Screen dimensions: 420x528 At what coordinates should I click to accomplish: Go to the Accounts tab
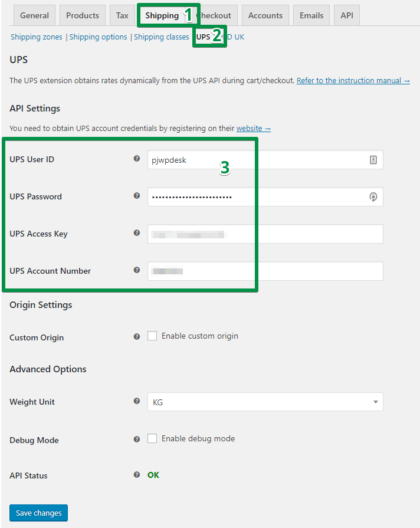[265, 15]
